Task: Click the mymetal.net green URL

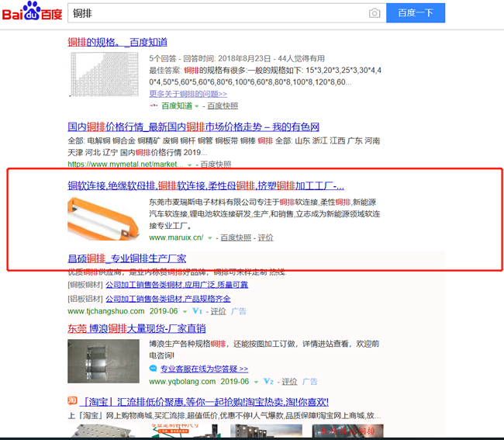Action: [126, 165]
